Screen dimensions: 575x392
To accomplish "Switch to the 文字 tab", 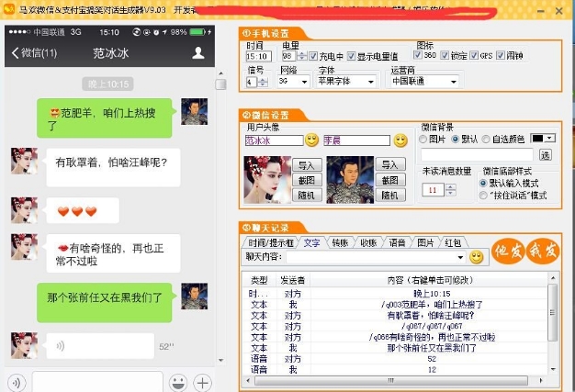I will click(311, 242).
